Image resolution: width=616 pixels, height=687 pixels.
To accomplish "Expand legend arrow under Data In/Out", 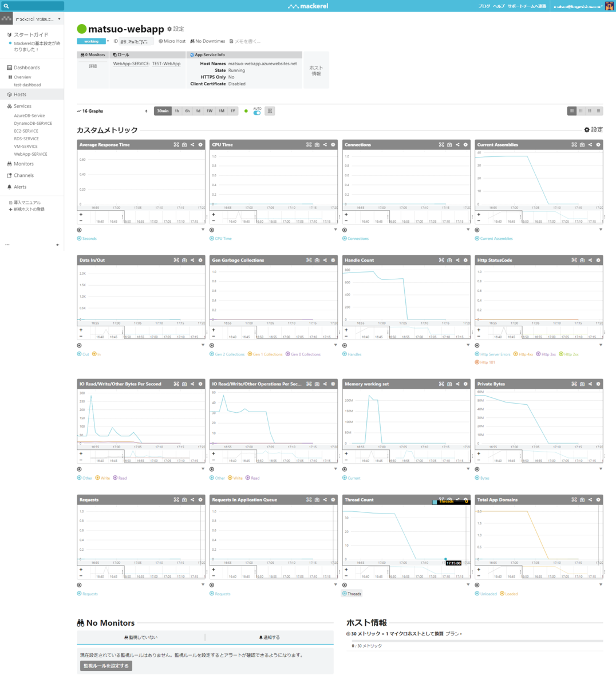I will 203,345.
